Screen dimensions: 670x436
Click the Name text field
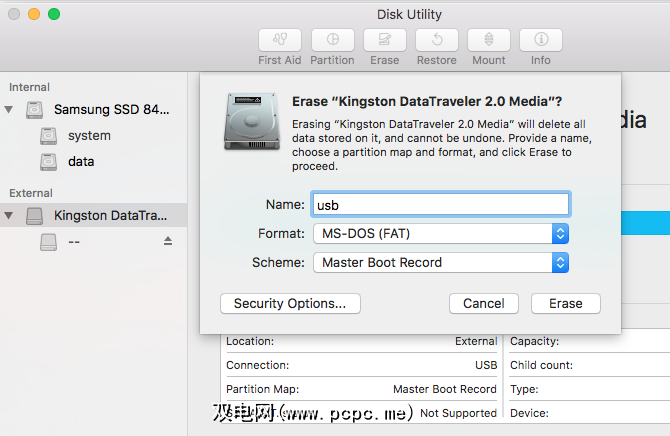[x=441, y=204]
